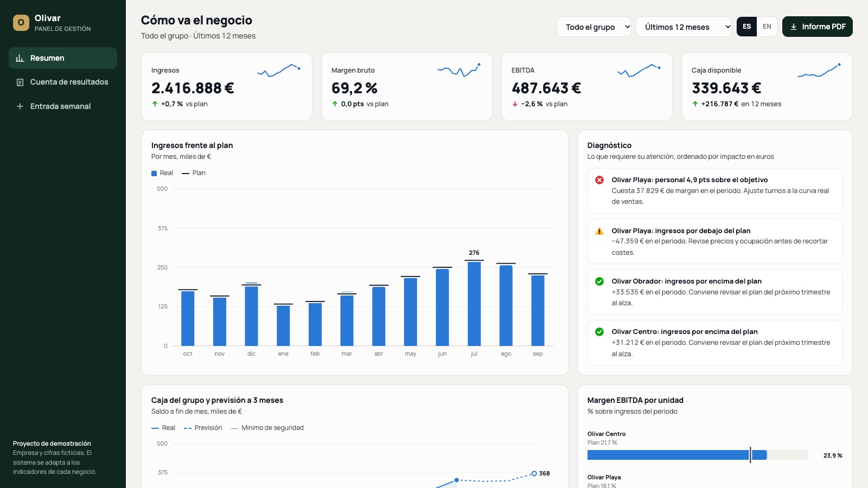Image resolution: width=868 pixels, height=488 pixels.
Task: Click the green check icon for Olivar Obrador
Action: click(599, 281)
